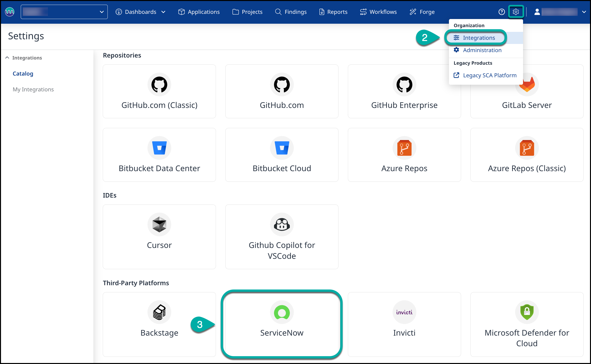Open the Legacy SCA Platform link
This screenshot has width=591, height=364.
tap(489, 75)
